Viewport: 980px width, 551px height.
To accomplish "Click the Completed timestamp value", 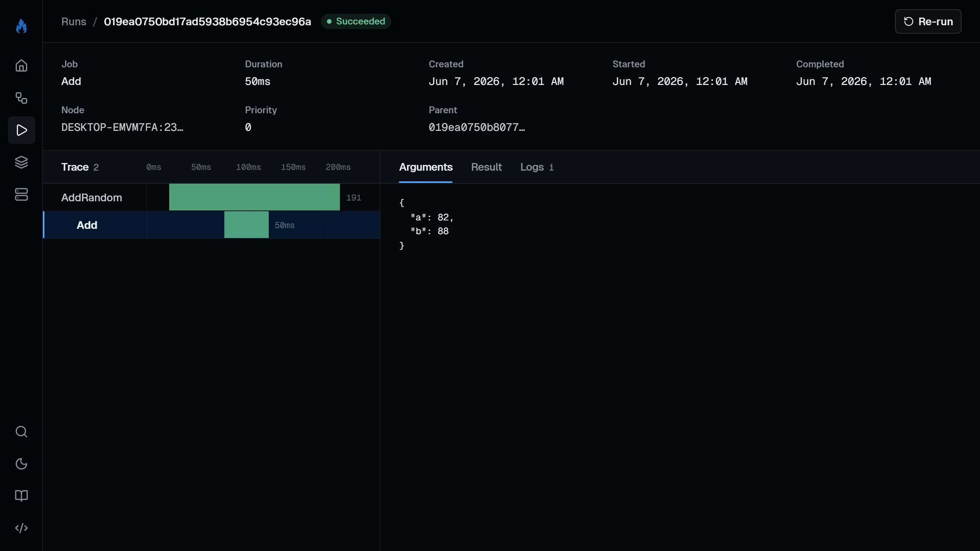I will pyautogui.click(x=864, y=82).
